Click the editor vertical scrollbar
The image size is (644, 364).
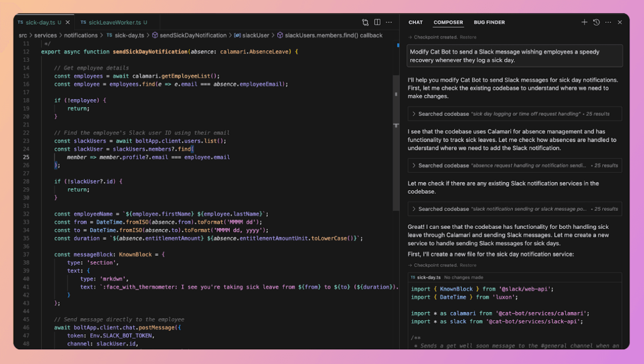(x=396, y=143)
